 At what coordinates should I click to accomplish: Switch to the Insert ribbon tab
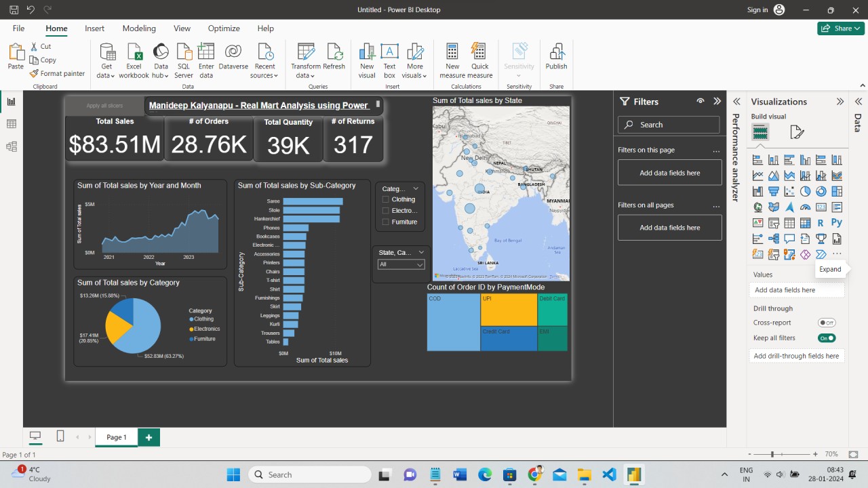coord(95,28)
